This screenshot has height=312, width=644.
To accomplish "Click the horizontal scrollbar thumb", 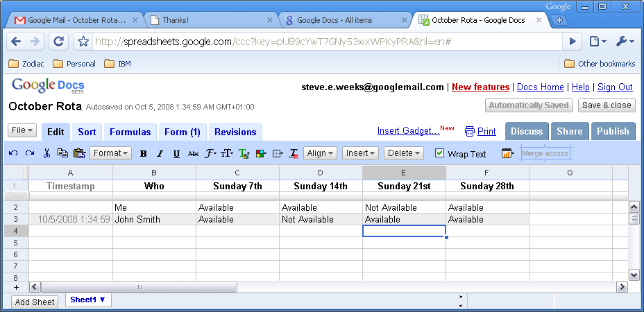I will [x=139, y=287].
